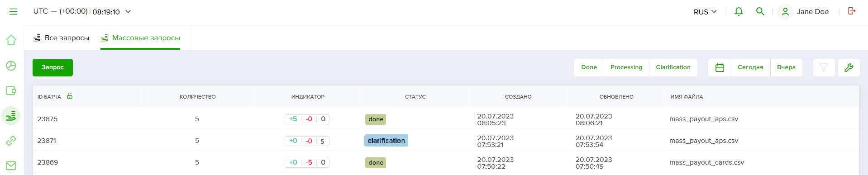Open the envelope mail icon in sidebar

click(x=11, y=166)
